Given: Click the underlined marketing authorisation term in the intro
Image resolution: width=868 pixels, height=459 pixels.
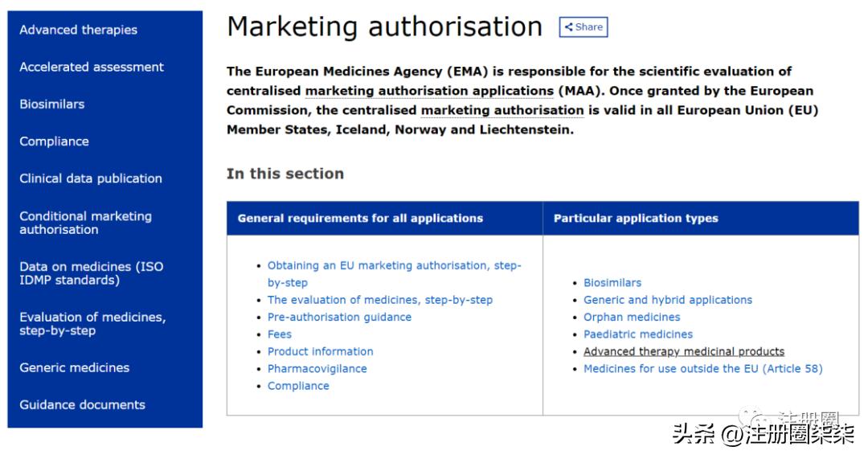Looking at the screenshot, I should coord(502,110).
